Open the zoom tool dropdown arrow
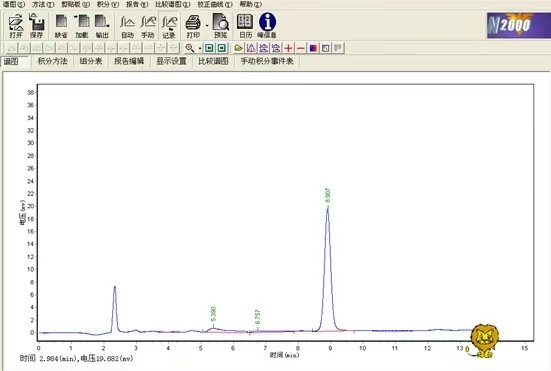Image resolution: width=551 pixels, height=371 pixels. click(200, 48)
